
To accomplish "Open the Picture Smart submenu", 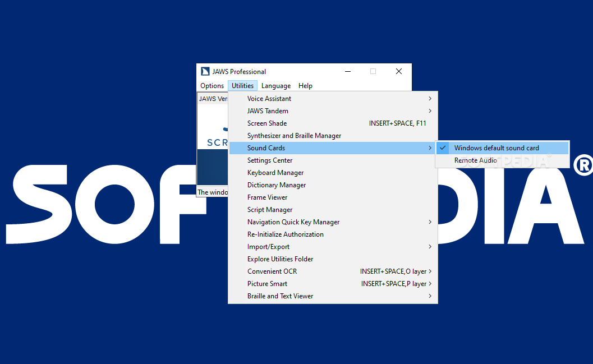I will click(333, 284).
